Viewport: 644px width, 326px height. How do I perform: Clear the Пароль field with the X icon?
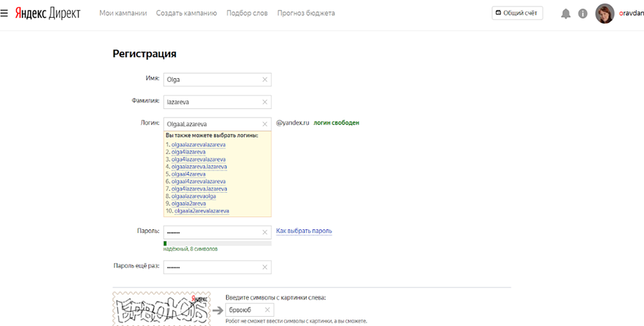(265, 232)
